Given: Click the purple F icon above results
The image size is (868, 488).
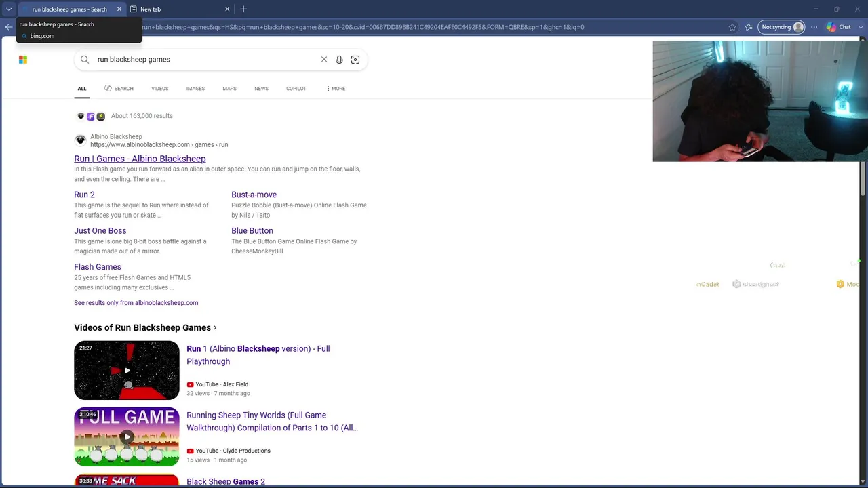Looking at the screenshot, I should coord(91,117).
